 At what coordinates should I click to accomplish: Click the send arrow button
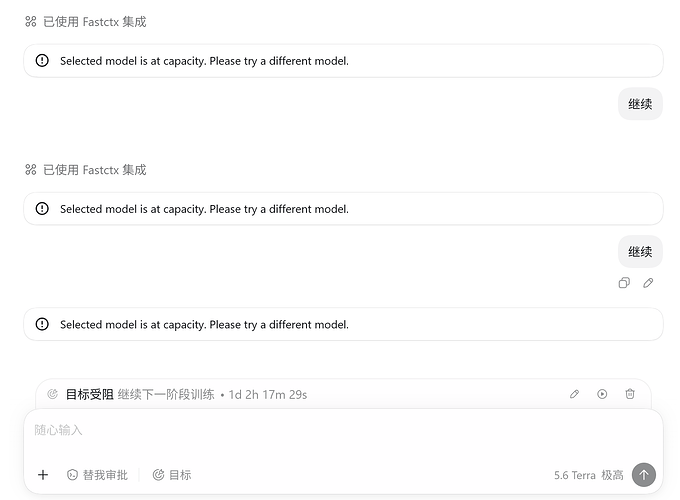coord(644,475)
